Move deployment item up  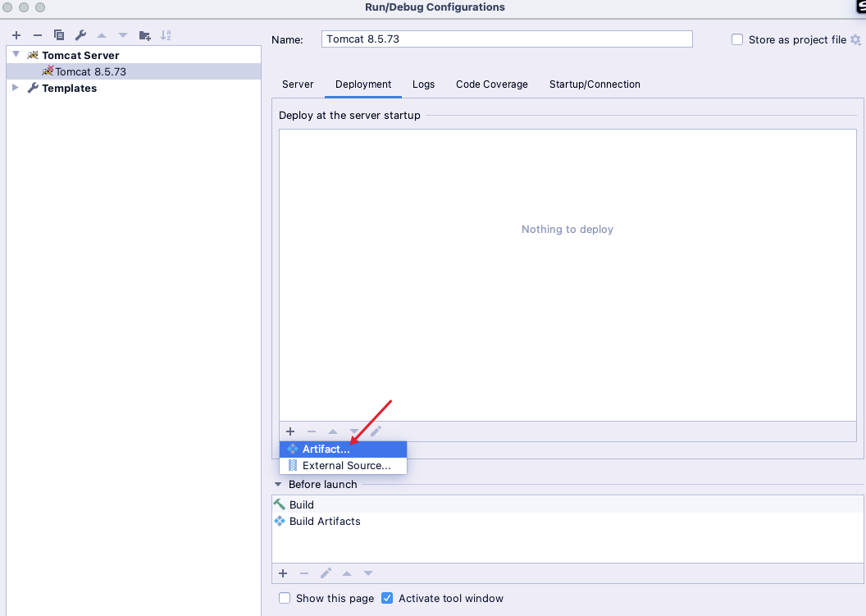click(x=333, y=431)
